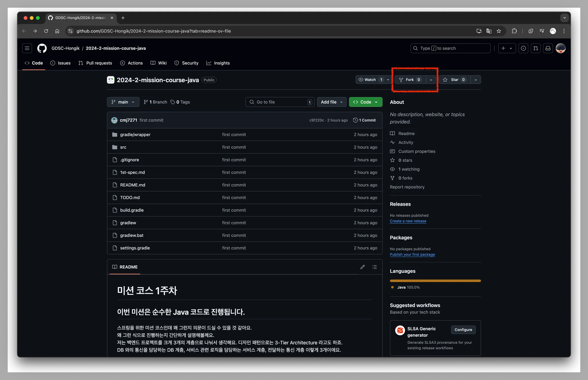Bookmark page with Chrome star icon
This screenshot has width=588, height=380.
(499, 31)
